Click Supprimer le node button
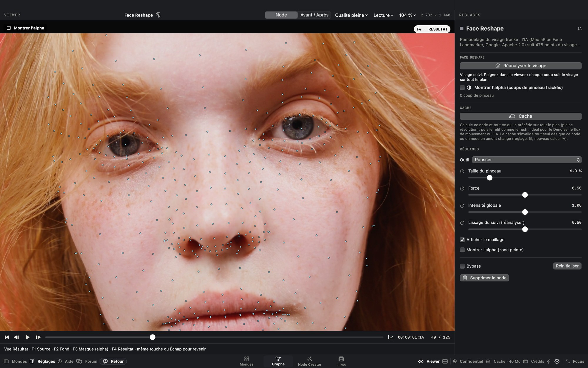 coord(485,278)
